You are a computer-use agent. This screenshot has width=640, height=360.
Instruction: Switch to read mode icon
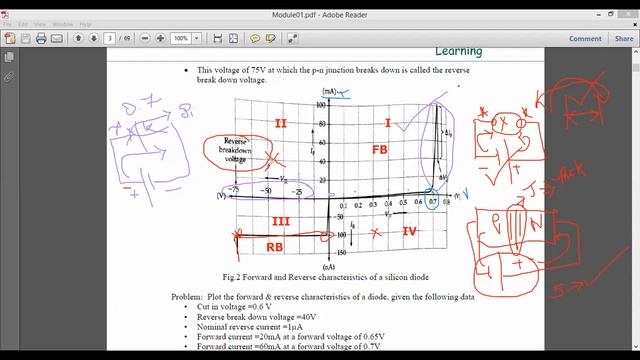click(x=292, y=38)
